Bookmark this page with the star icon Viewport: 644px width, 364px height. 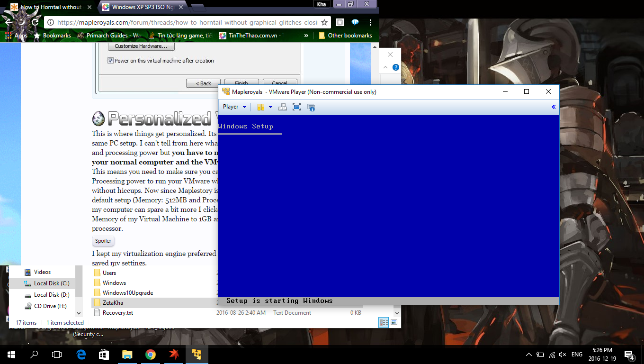[324, 22]
